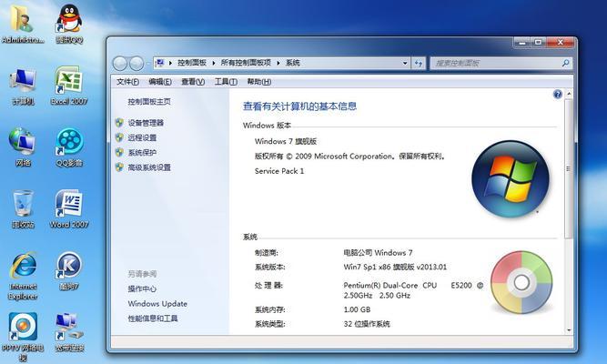Image resolution: width=607 pixels, height=364 pixels.
Task: Open the 编辑(E) menu
Action: point(160,82)
